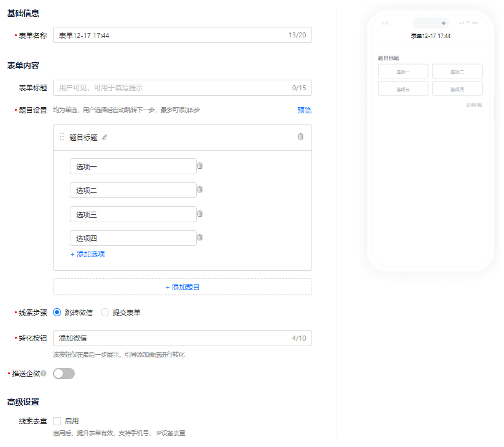Tap 选项一 in the phone preview
The image size is (504, 447).
pos(402,71)
